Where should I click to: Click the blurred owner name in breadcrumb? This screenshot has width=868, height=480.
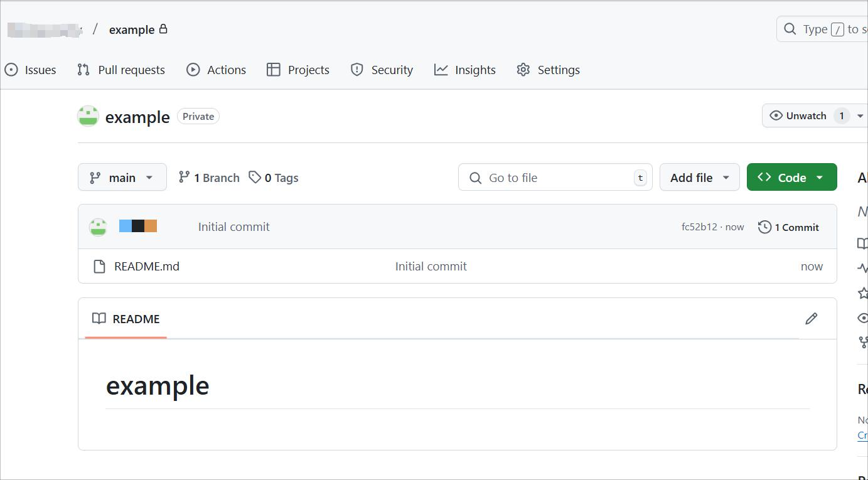point(45,29)
